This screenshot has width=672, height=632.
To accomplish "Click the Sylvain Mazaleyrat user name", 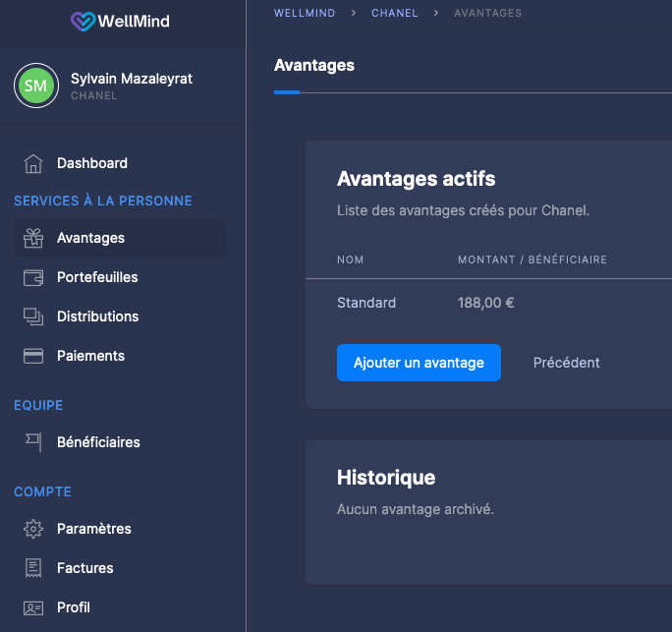I will coord(132,79).
